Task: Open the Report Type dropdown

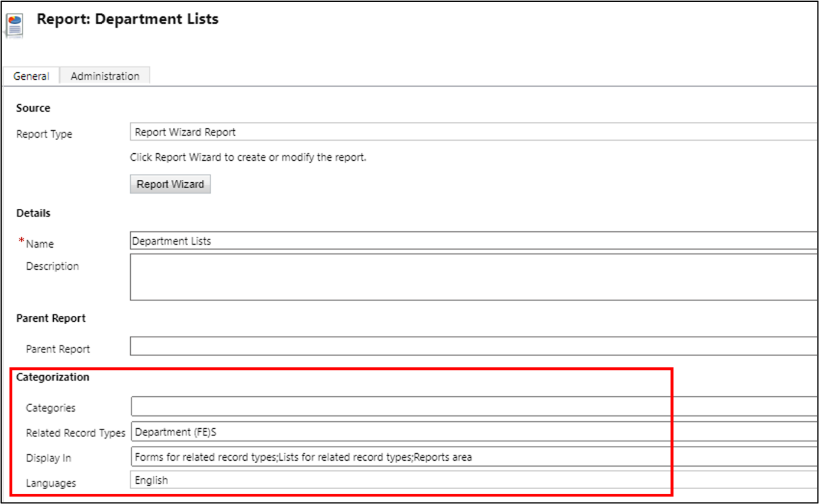Action: [x=474, y=132]
